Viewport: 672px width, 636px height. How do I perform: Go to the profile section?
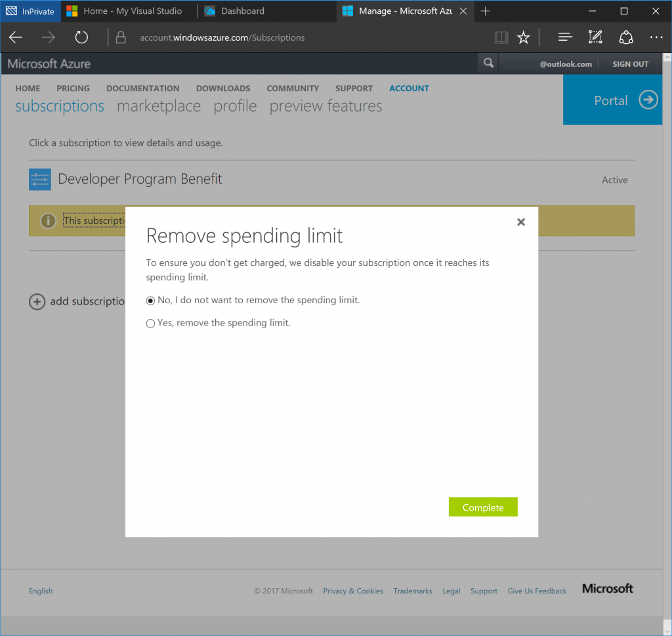pos(236,106)
